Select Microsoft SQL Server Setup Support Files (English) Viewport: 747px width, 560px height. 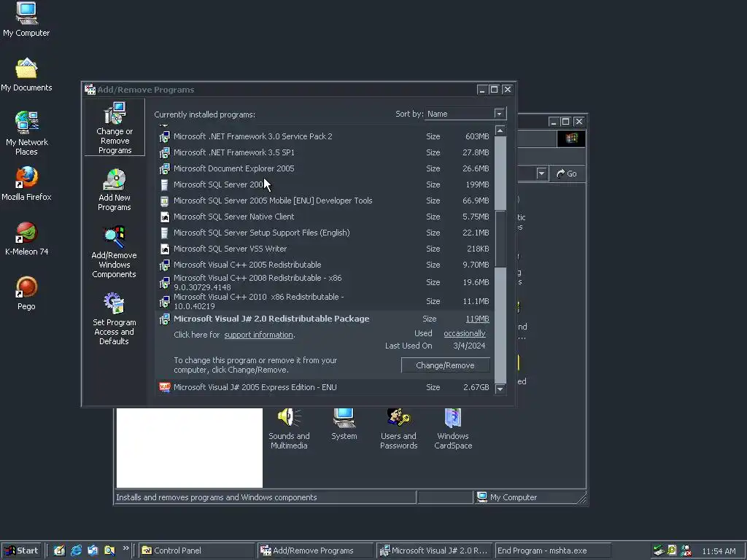(324, 233)
